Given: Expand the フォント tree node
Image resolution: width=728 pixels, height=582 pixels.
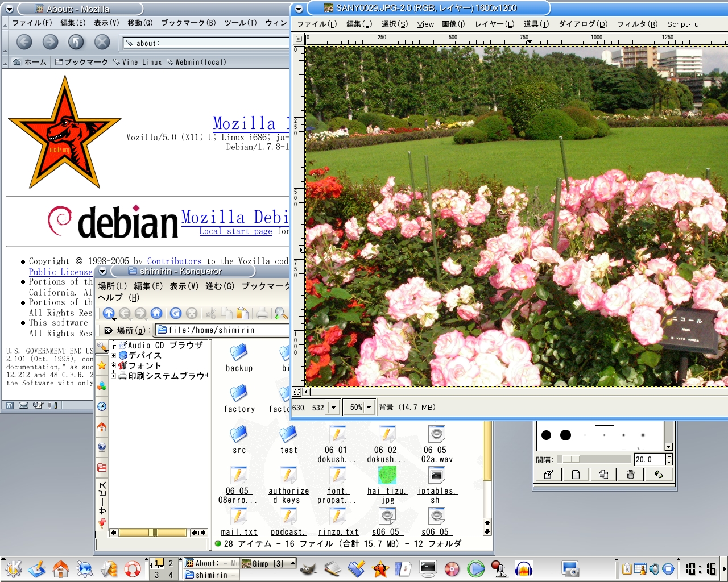Looking at the screenshot, I should point(114,366).
